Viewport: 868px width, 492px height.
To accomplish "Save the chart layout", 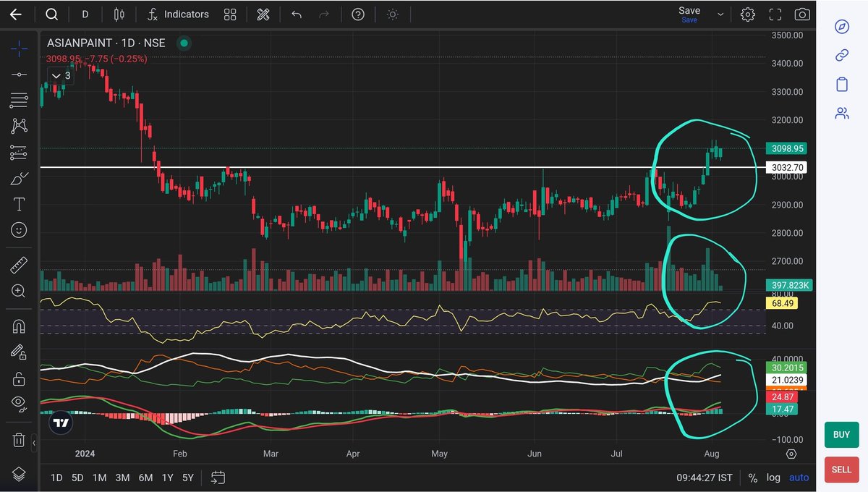I will click(x=689, y=14).
